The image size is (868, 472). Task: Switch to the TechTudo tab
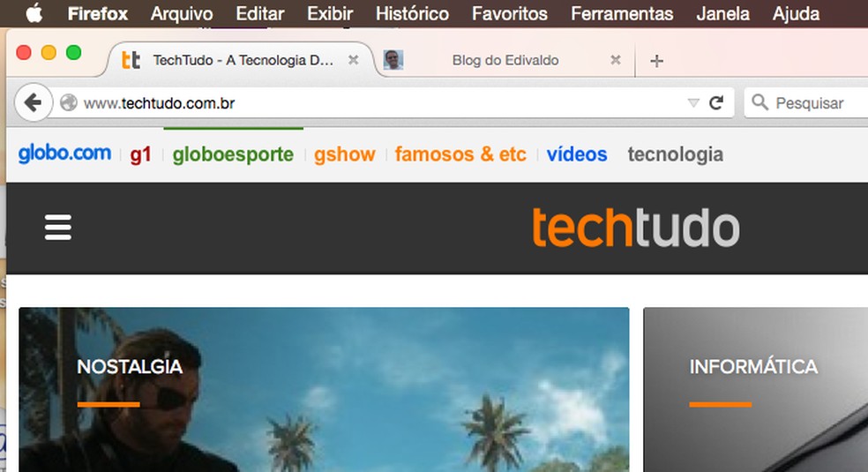(x=241, y=60)
